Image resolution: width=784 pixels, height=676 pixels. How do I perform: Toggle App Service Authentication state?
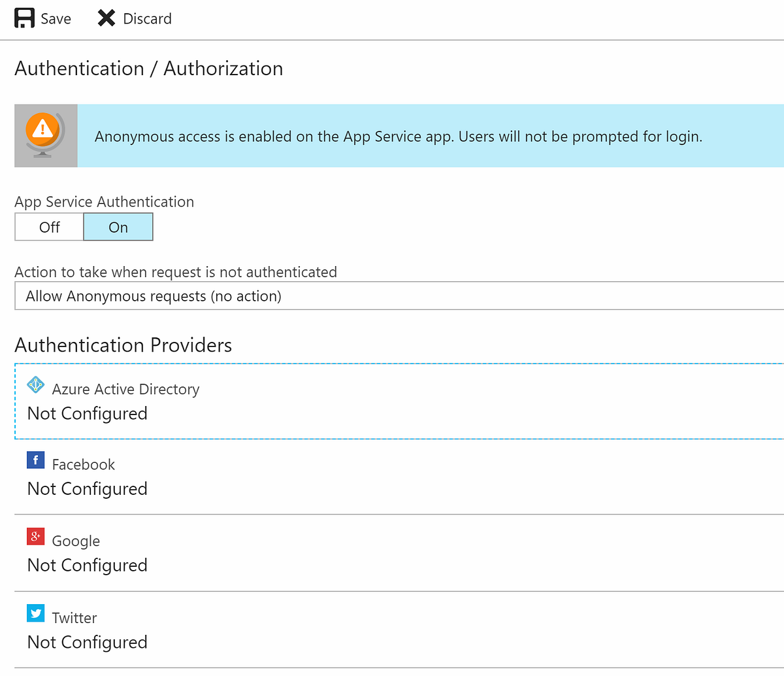49,227
